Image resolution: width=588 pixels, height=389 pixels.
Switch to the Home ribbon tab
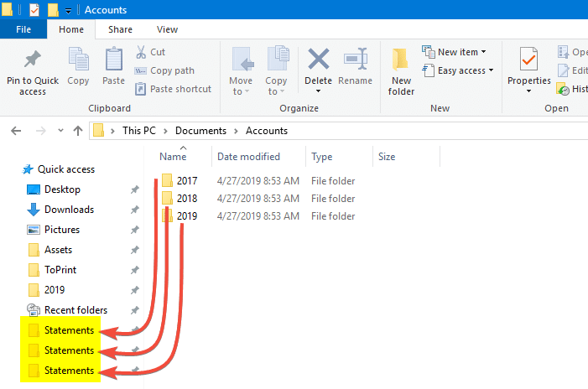click(x=71, y=29)
